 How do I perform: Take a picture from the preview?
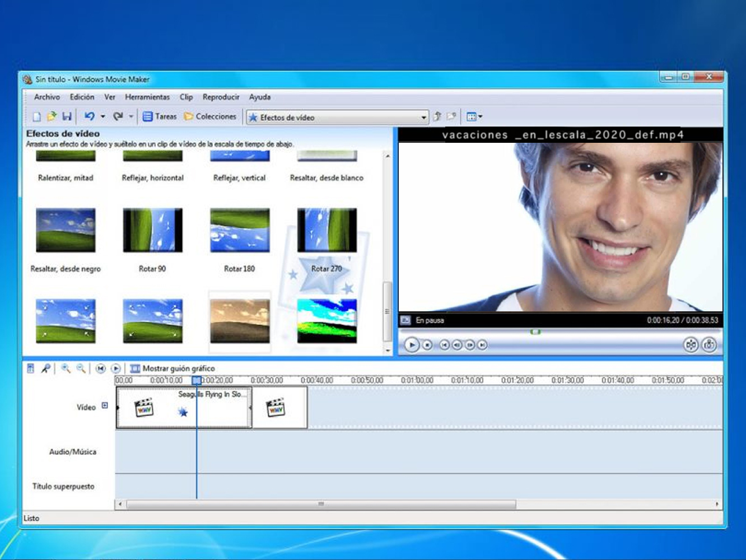709,345
